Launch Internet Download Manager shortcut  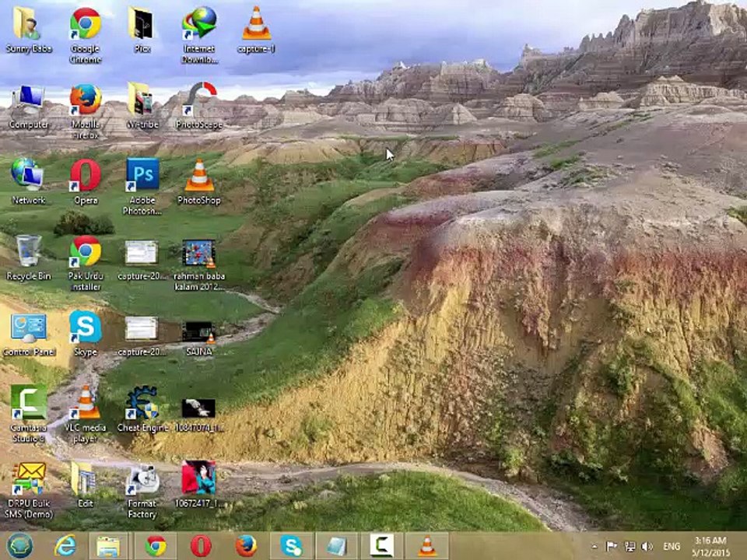pos(199,34)
